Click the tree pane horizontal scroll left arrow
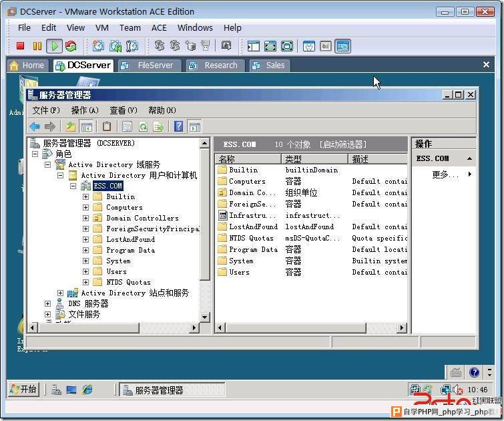Image resolution: width=504 pixels, height=421 pixels. [x=32, y=328]
